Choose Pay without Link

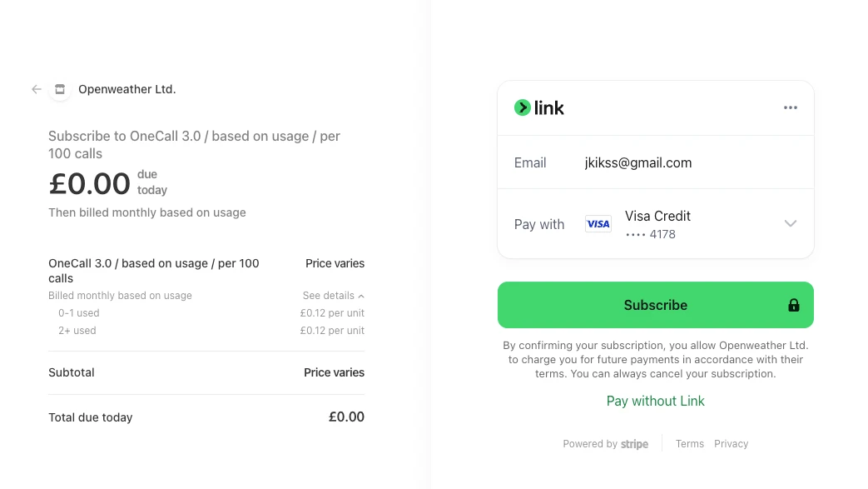tap(655, 401)
